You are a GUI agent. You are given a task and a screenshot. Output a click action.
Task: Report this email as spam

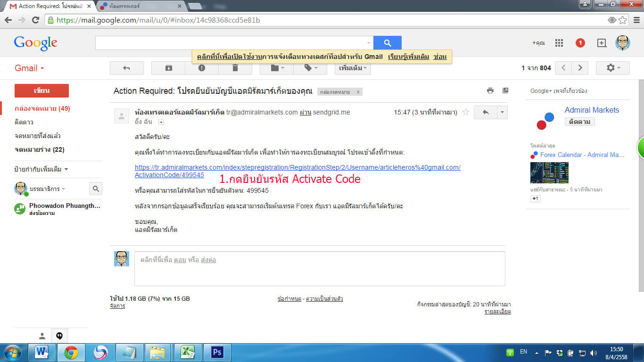202,68
